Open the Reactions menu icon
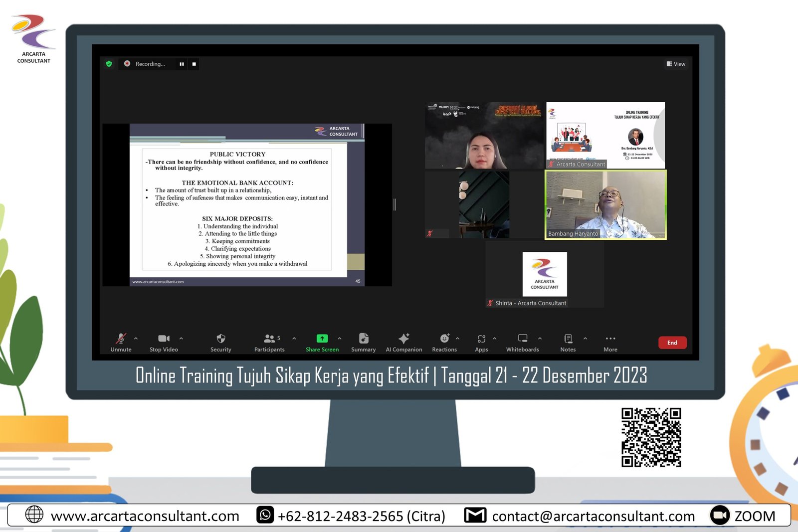Image resolution: width=798 pixels, height=532 pixels. 444,339
